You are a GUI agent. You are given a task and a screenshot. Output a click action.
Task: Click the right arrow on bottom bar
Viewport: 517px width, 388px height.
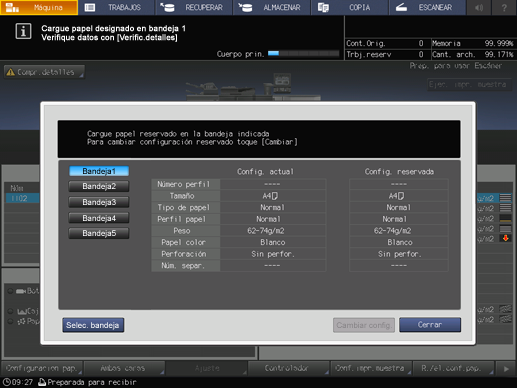506,368
